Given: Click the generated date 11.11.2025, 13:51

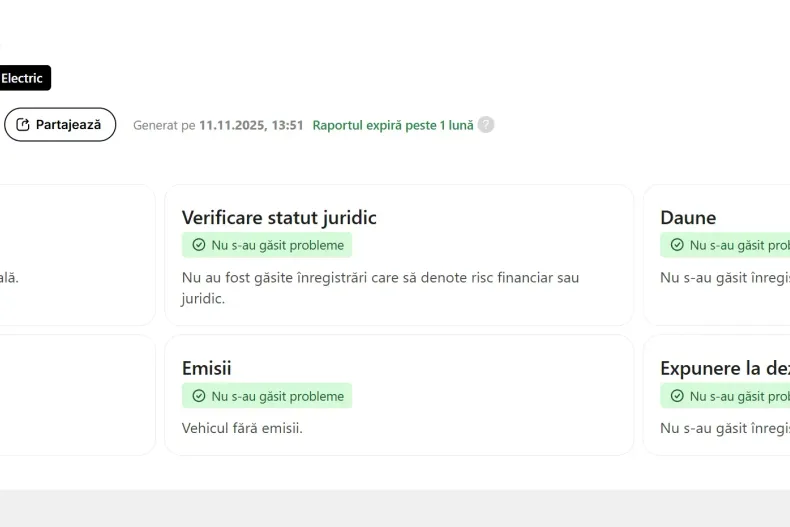Looking at the screenshot, I should (x=251, y=125).
